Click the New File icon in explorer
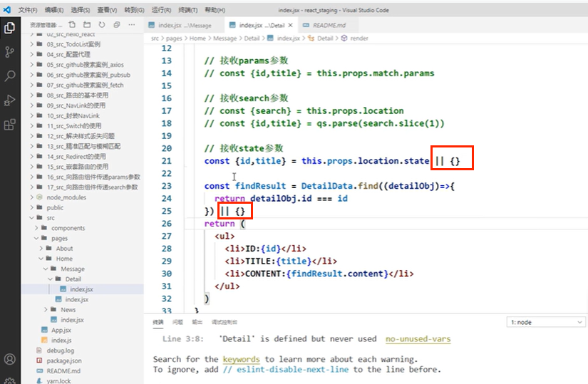The height and width of the screenshot is (384, 588). click(72, 25)
